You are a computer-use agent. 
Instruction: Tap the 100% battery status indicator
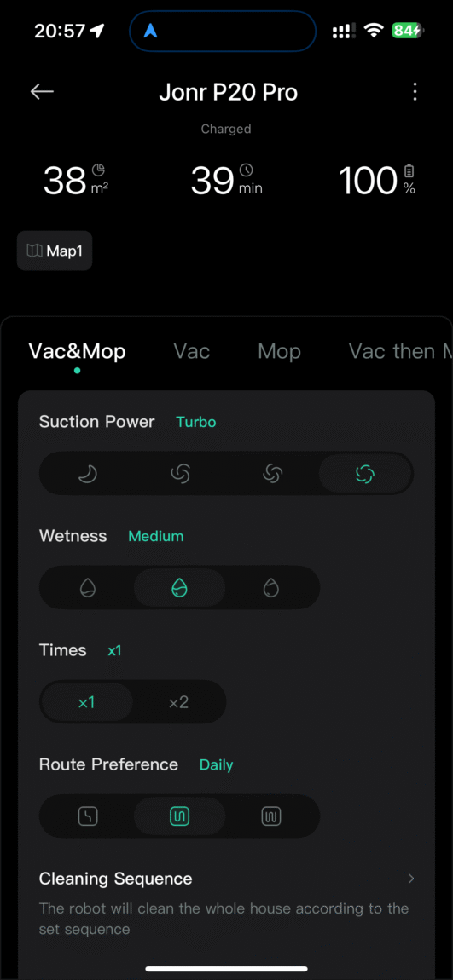pyautogui.click(x=377, y=181)
